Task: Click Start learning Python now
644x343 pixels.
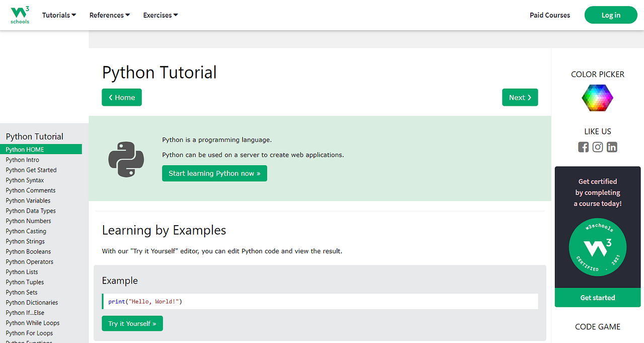Action: click(x=214, y=173)
